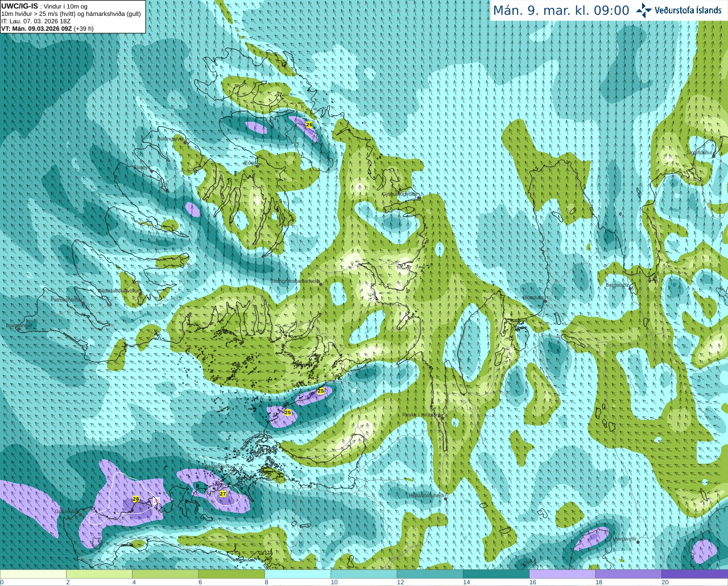Click the UWC/IG-IS model title text
Image resolution: width=728 pixels, height=586 pixels.
point(19,6)
